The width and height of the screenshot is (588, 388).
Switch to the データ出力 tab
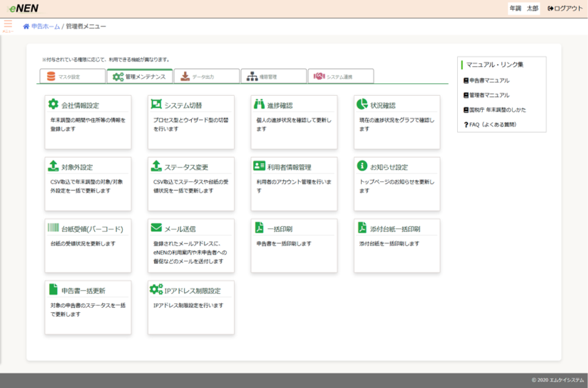(207, 77)
